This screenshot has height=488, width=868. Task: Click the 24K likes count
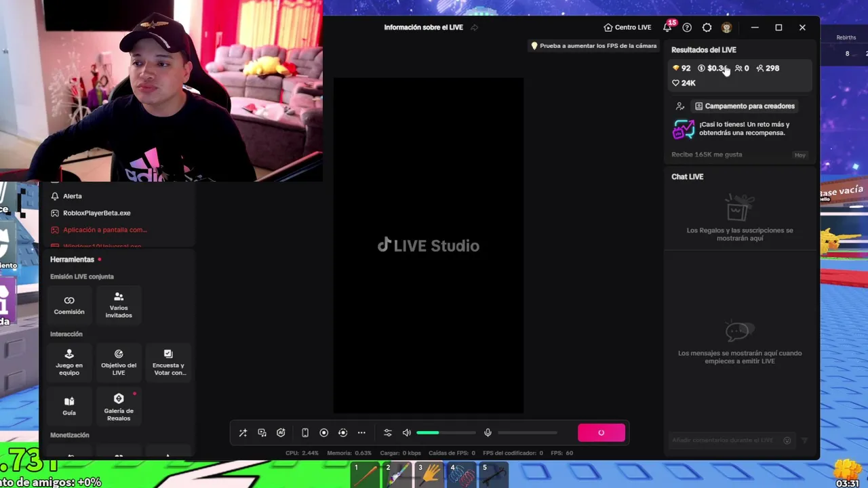tap(684, 83)
